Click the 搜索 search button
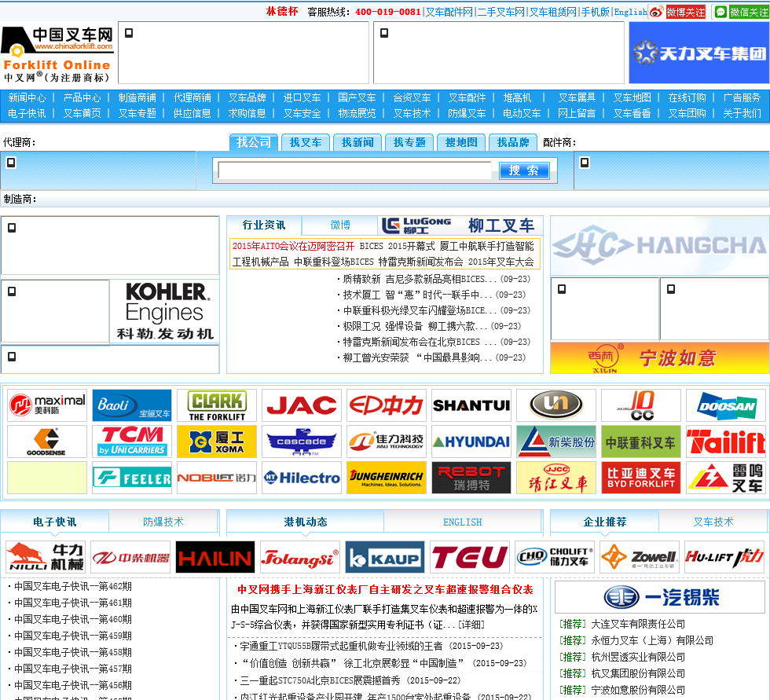Viewport: 770px width, 700px height. [x=524, y=170]
